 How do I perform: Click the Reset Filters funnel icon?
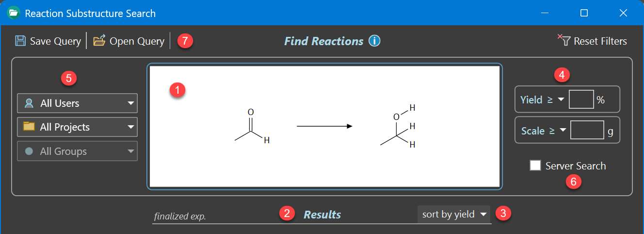click(x=564, y=40)
